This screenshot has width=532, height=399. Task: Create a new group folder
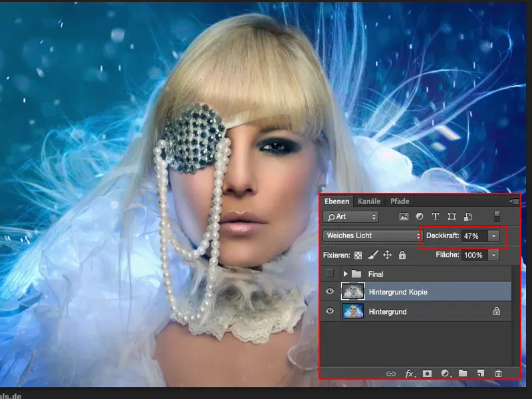(x=463, y=373)
